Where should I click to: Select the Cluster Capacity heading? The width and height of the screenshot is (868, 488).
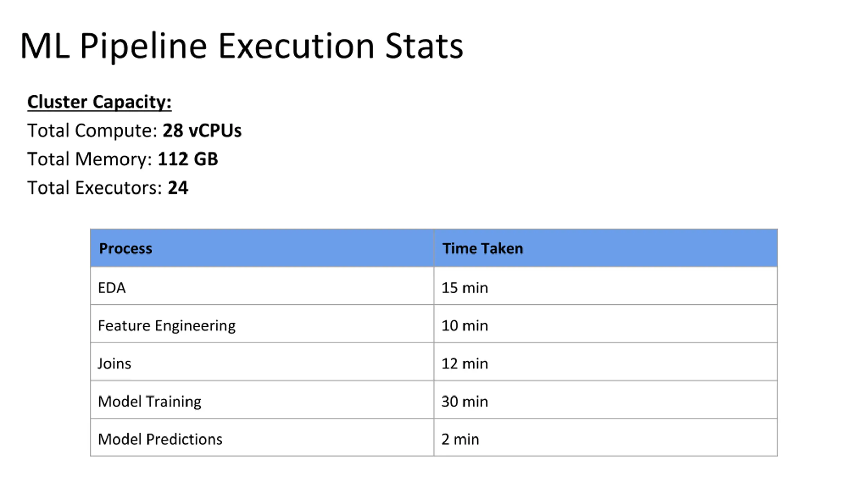pos(99,102)
